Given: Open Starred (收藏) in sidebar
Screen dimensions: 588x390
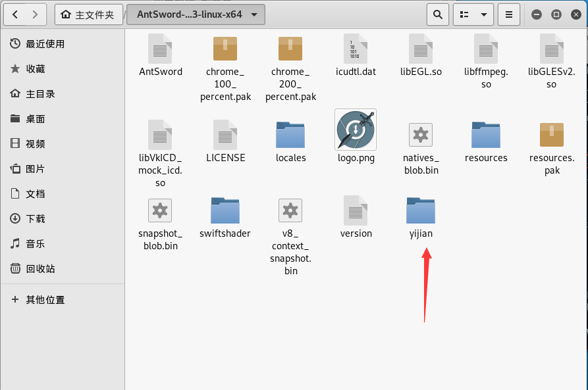Looking at the screenshot, I should click(x=63, y=69).
